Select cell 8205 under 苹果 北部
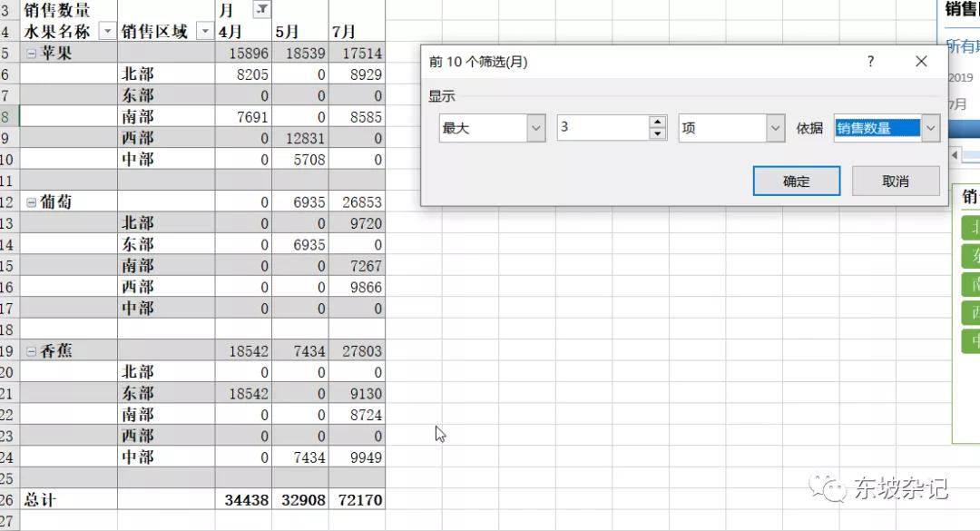This screenshot has height=531, width=980. click(x=243, y=74)
